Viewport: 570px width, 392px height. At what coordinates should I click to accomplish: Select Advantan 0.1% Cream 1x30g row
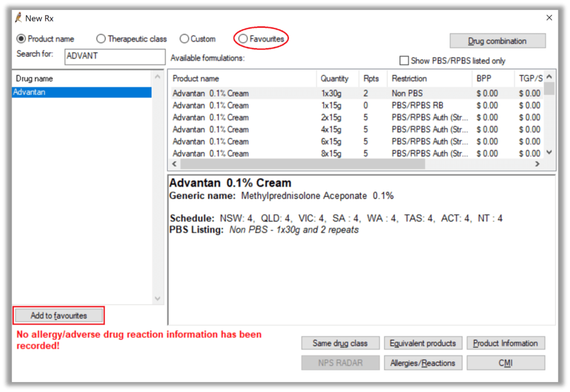(357, 93)
